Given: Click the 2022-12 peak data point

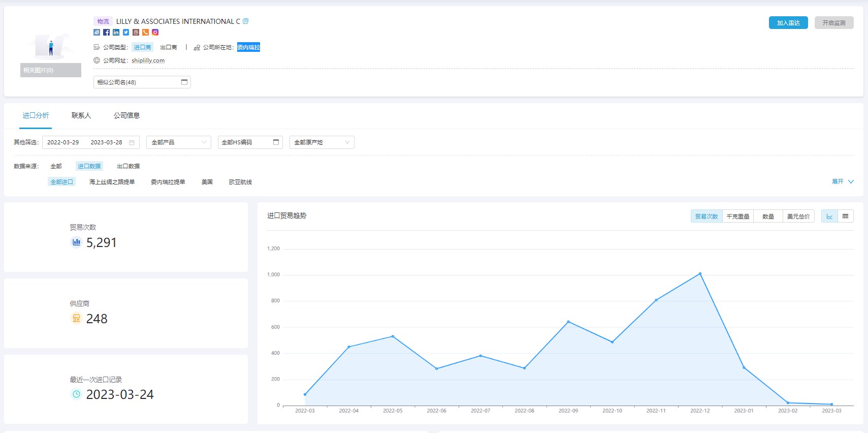Looking at the screenshot, I should [x=700, y=273].
